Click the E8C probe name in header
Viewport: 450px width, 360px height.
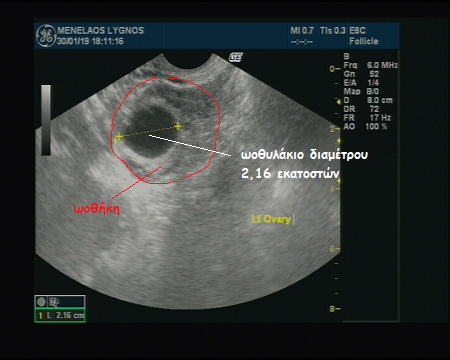coord(357,31)
